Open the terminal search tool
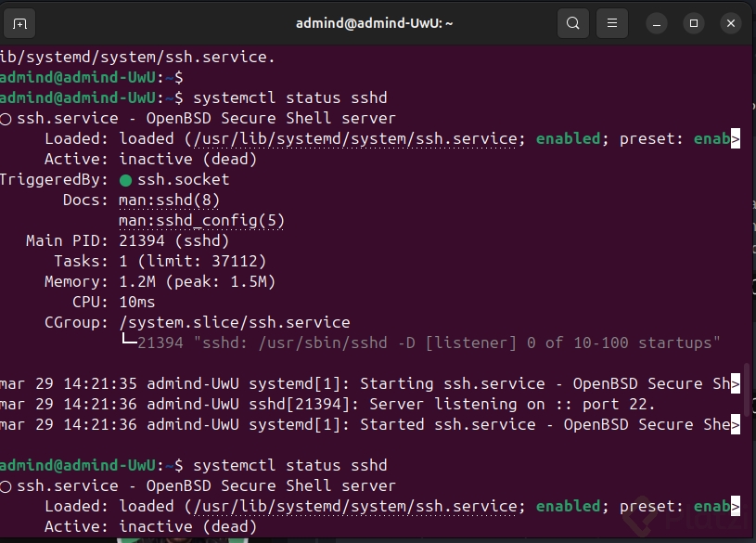Screen dimensions: 756x543 click(573, 23)
